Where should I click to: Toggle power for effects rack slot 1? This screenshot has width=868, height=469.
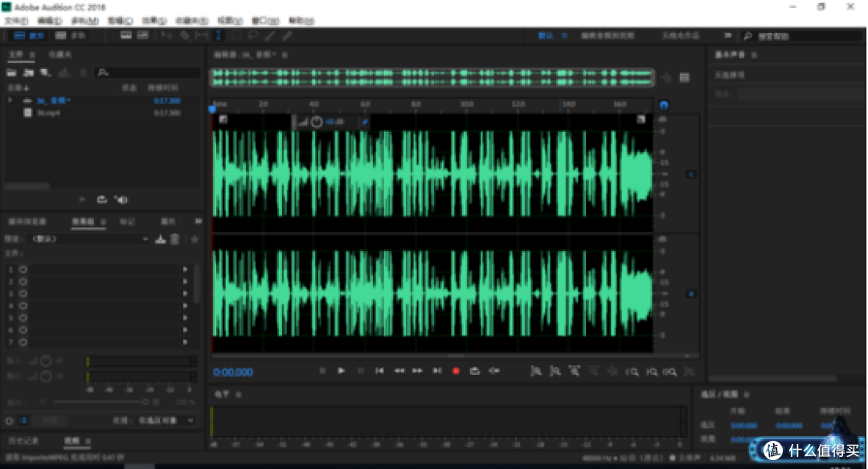click(x=23, y=269)
